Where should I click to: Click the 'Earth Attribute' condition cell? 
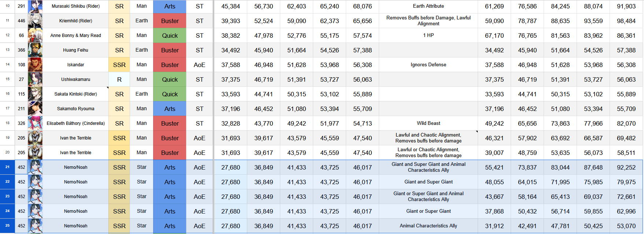(x=428, y=6)
